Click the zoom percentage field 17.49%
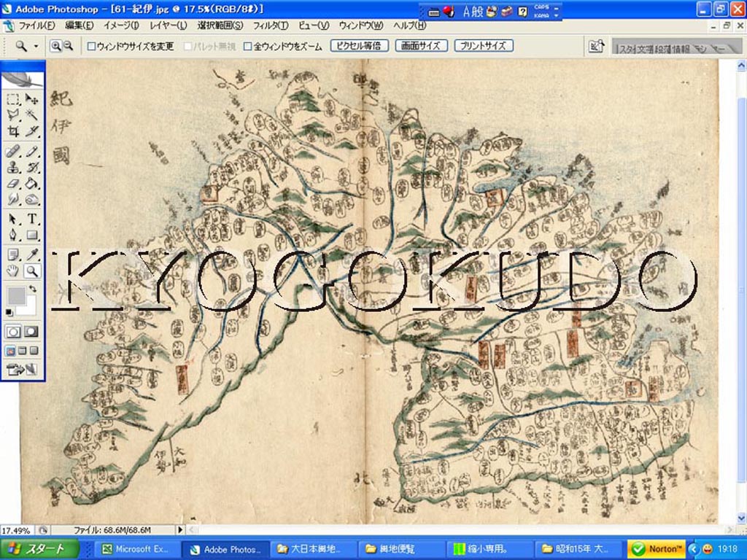This screenshot has height=560, width=747. (16, 530)
